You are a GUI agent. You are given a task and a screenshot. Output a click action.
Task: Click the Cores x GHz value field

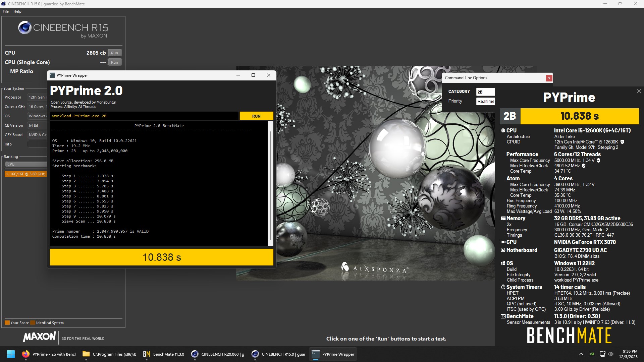[37, 107]
